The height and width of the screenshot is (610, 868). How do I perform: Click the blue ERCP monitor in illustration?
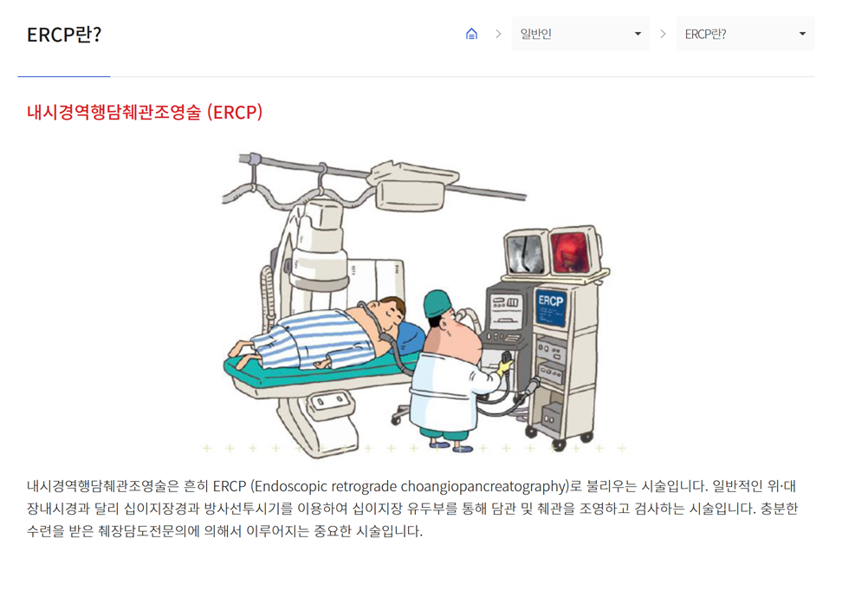[x=550, y=308]
